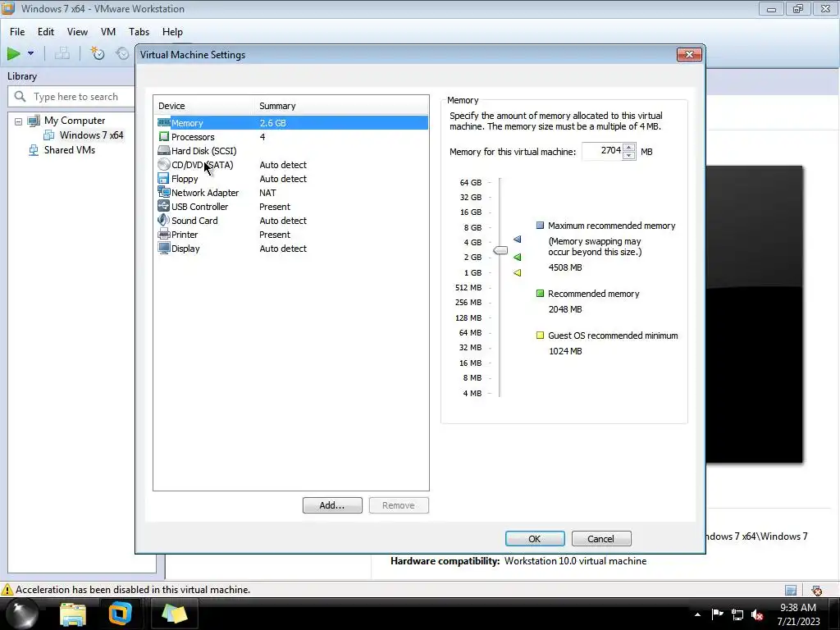The image size is (840, 630).
Task: Select Shared VMs in the library
Action: click(x=69, y=150)
